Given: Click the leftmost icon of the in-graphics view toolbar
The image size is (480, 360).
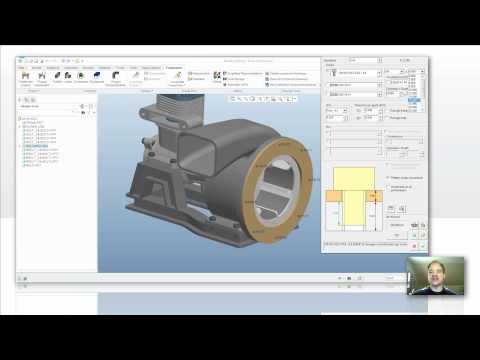Looking at the screenshot, I should coord(233,99).
